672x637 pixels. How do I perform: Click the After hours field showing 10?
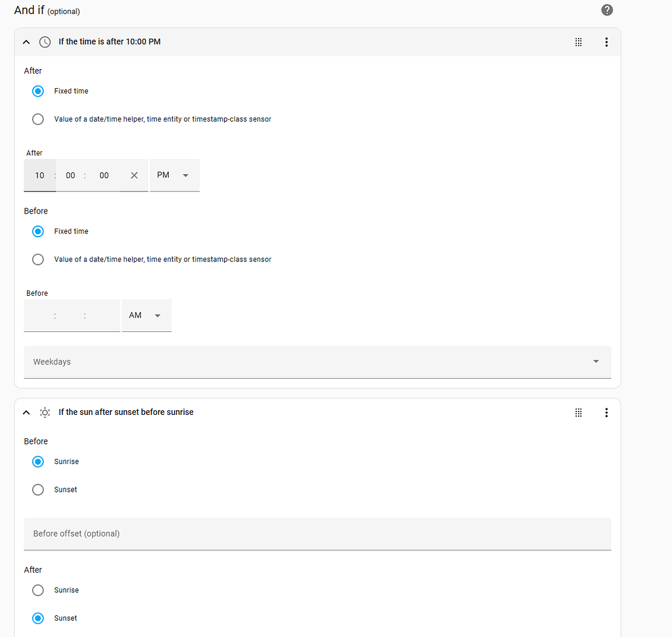40,176
